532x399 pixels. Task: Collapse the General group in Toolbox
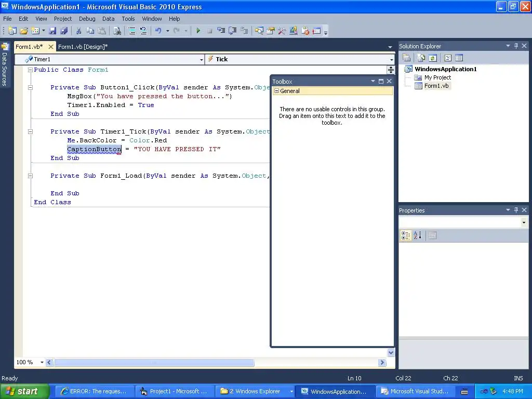(276, 91)
